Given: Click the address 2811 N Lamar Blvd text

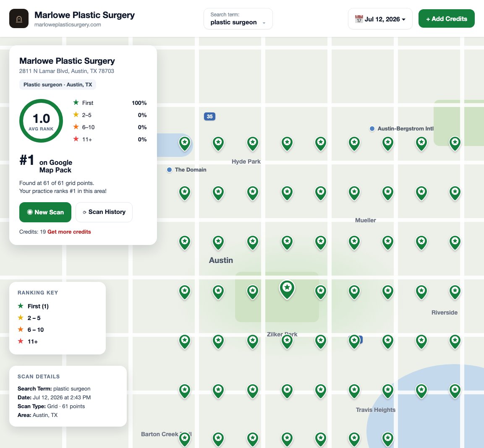Looking at the screenshot, I should pyautogui.click(x=67, y=71).
